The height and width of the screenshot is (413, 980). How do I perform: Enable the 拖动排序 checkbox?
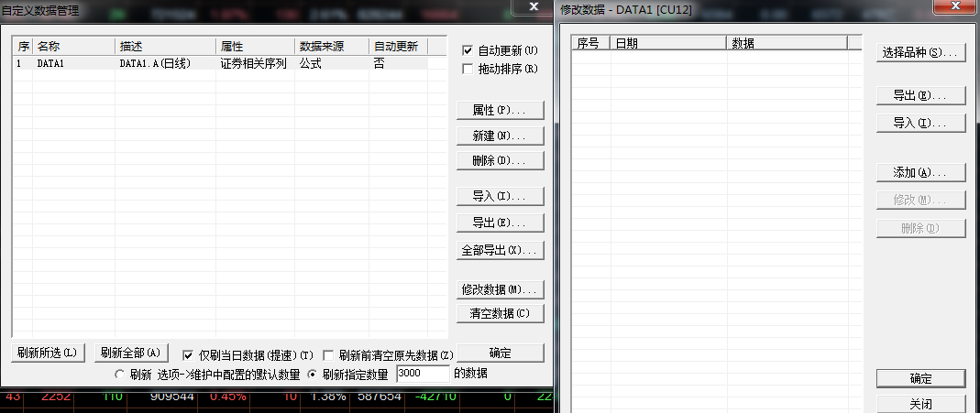pyautogui.click(x=468, y=69)
